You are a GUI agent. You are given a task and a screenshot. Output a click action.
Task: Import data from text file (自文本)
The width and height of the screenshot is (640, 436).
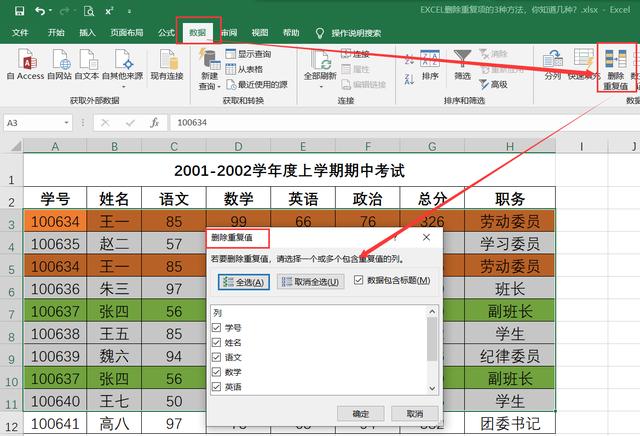coord(87,64)
